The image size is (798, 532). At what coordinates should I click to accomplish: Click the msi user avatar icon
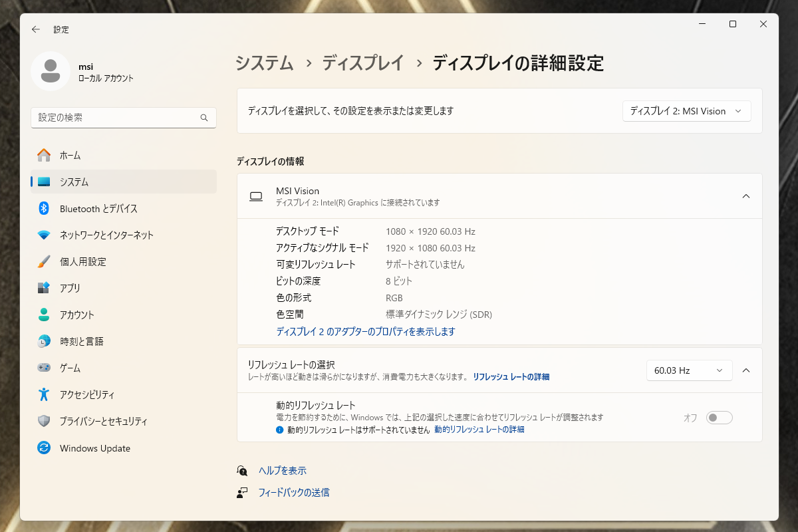coord(51,71)
